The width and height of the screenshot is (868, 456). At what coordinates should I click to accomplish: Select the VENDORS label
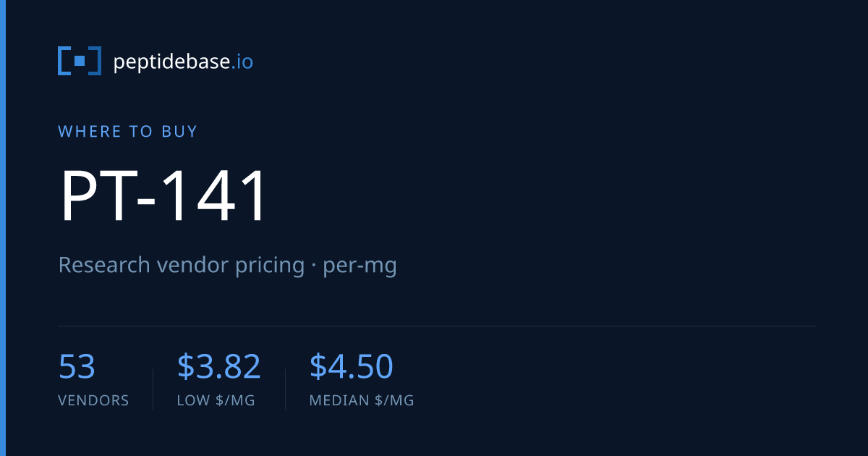(x=93, y=400)
